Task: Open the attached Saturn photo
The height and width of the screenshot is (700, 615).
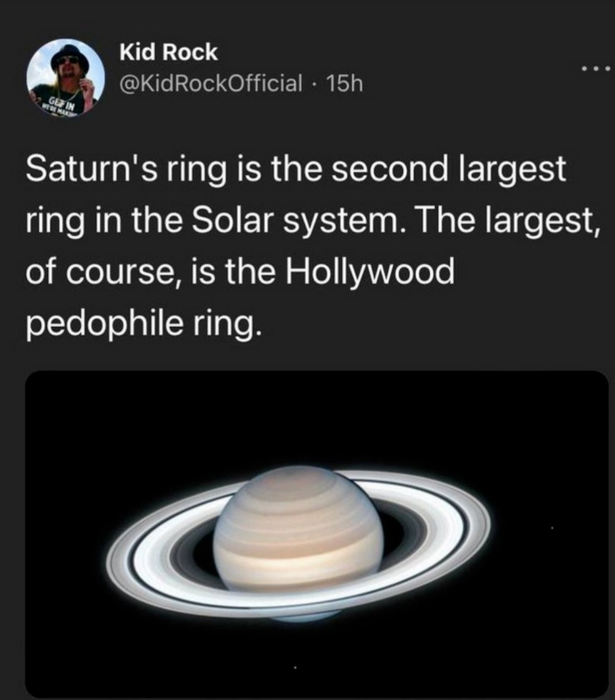Action: 316,533
